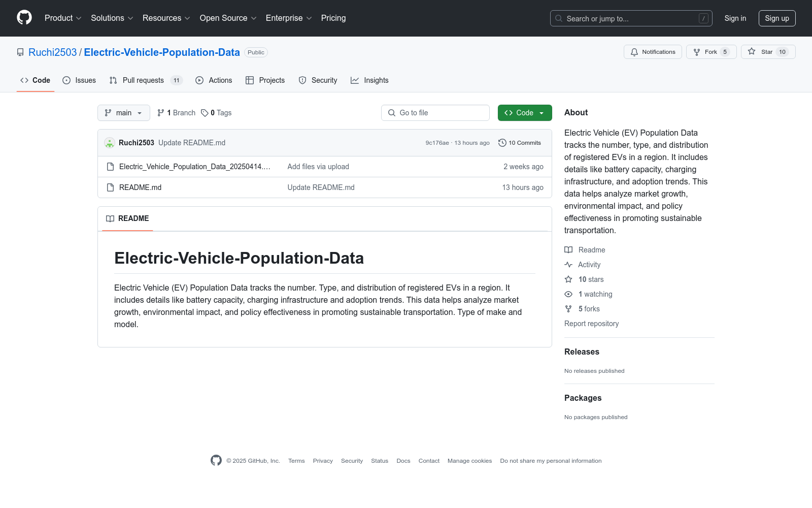Click the GitHub logo in footer
This screenshot has height=508, width=812.
tap(216, 460)
